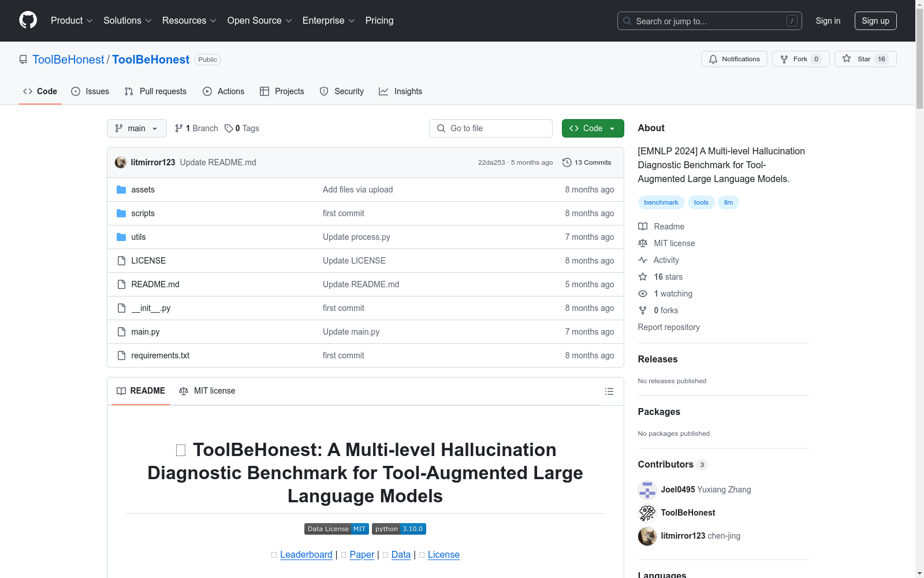Image resolution: width=924 pixels, height=578 pixels.
Task: Click the eye icon beside 1 watching
Action: click(x=643, y=294)
